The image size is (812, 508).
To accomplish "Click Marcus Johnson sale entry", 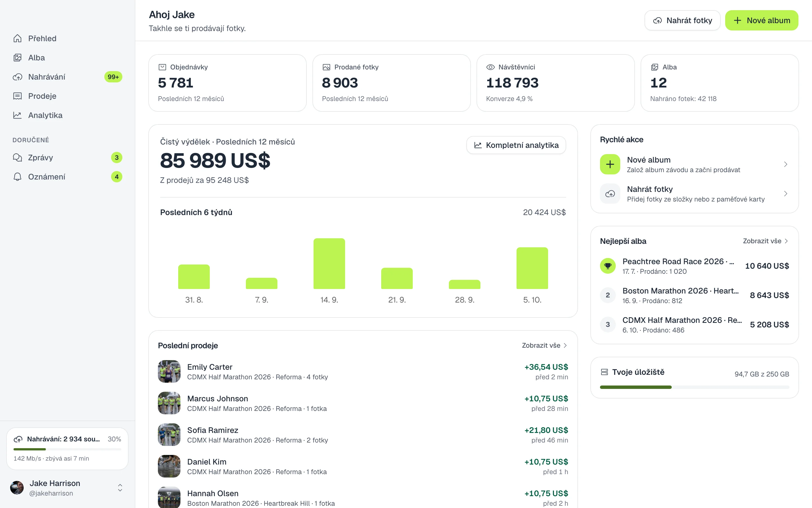I will pyautogui.click(x=363, y=403).
